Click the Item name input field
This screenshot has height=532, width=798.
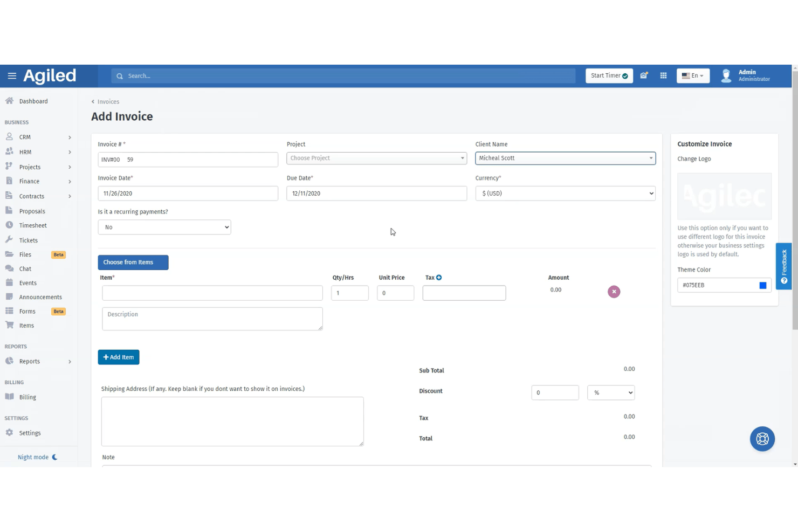point(212,293)
